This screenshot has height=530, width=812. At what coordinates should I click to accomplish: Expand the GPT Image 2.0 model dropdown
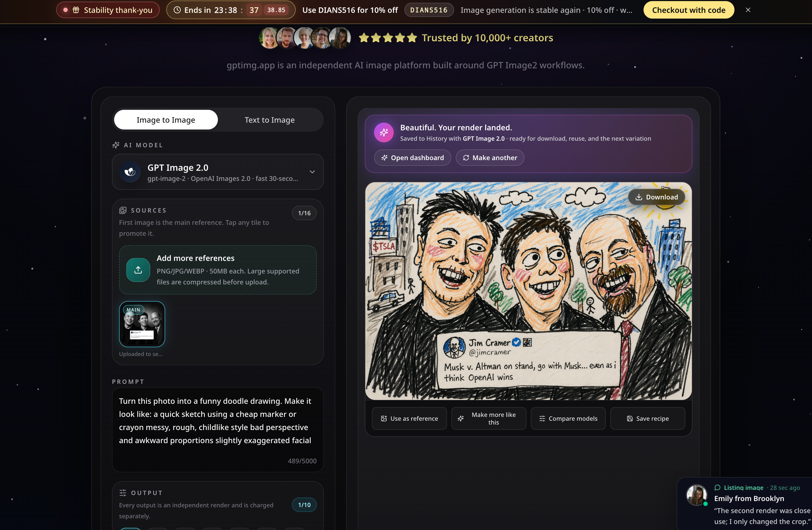pos(218,172)
